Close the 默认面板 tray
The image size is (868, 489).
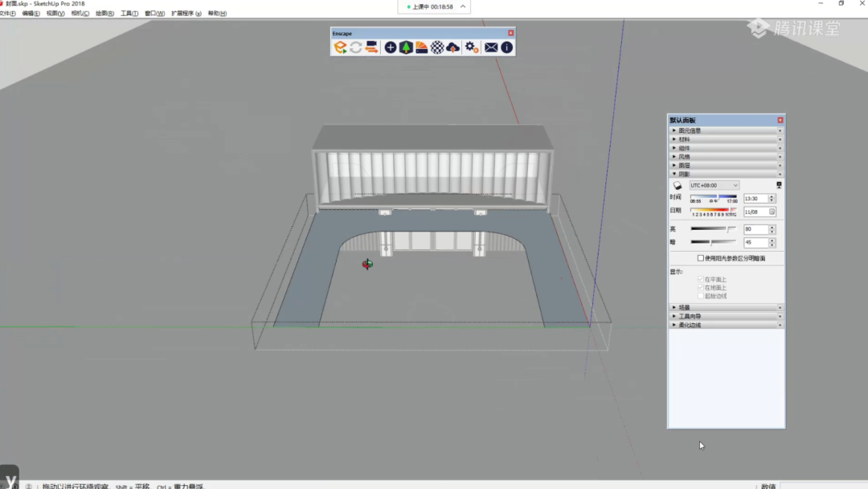click(x=780, y=120)
